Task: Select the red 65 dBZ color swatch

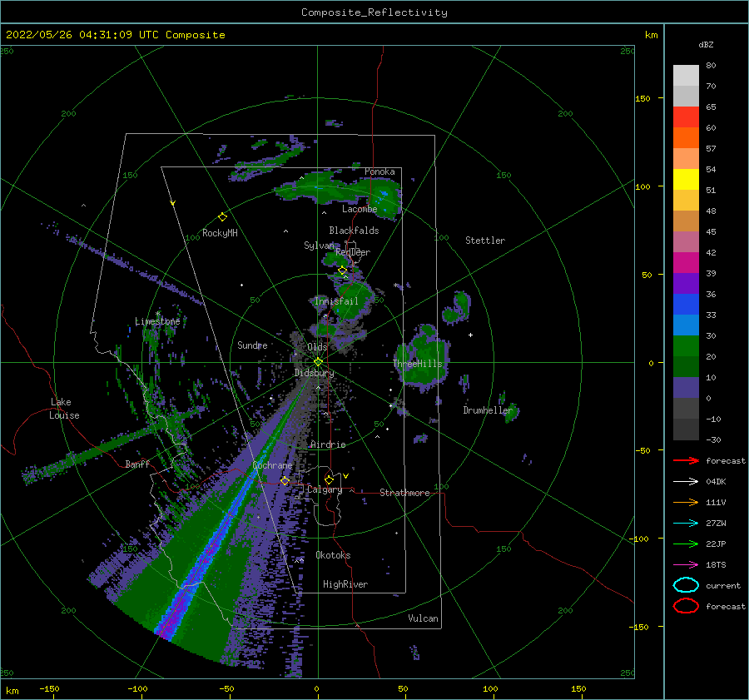Action: pyautogui.click(x=686, y=117)
